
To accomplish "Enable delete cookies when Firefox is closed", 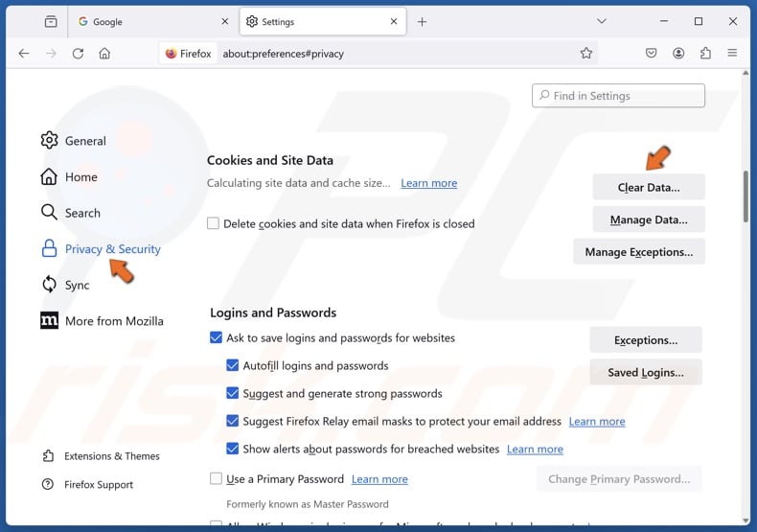I will [213, 223].
